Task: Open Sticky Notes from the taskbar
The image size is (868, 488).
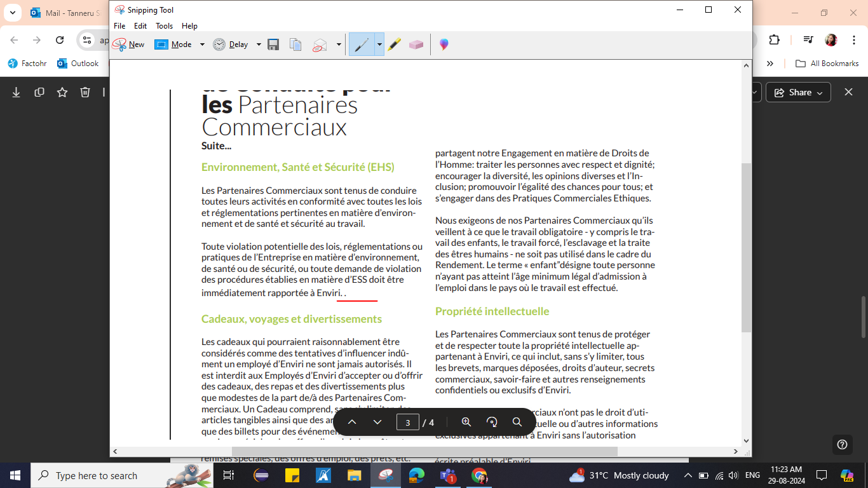Action: 292,475
